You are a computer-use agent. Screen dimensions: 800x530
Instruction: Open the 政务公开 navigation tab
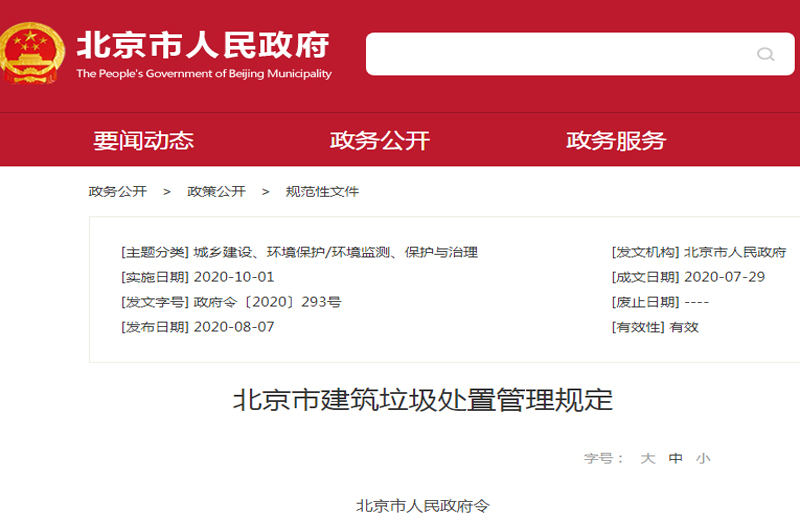pyautogui.click(x=379, y=141)
